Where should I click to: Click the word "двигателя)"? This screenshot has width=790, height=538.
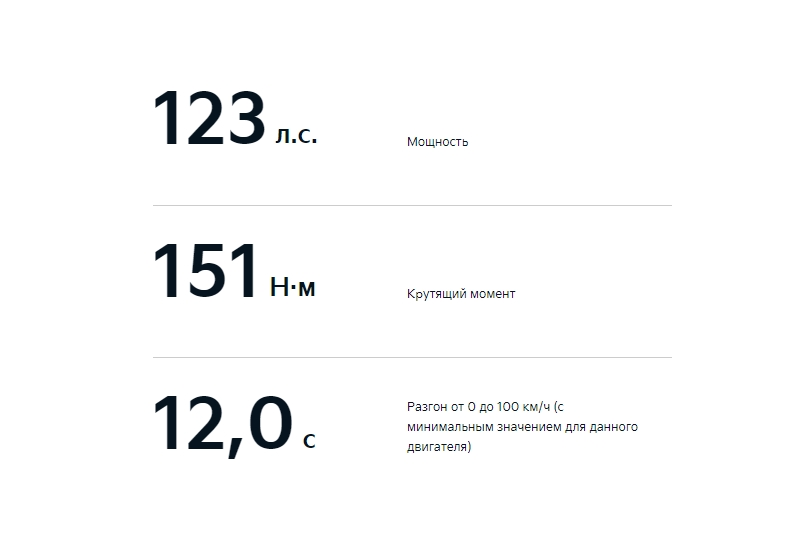439,447
